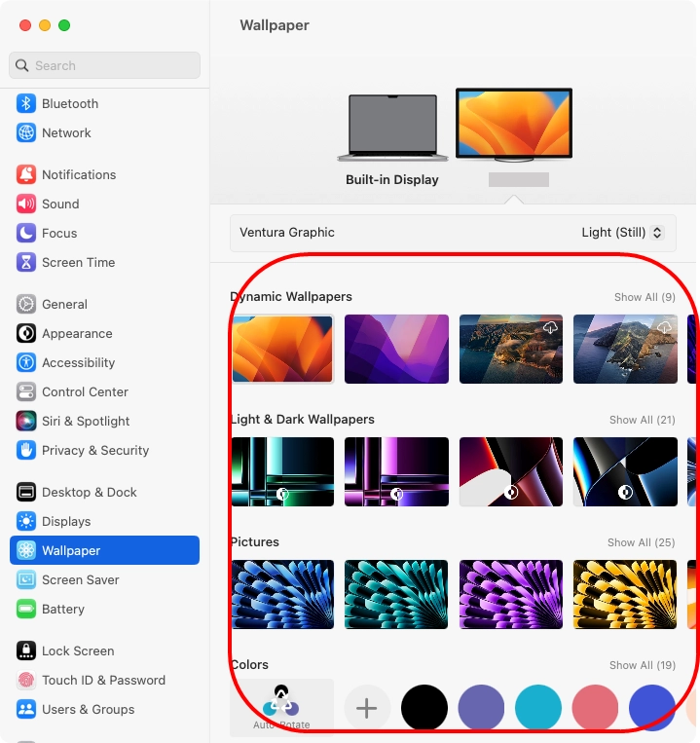Select the magenta-purple Light & Dark wallpaper

[396, 471]
